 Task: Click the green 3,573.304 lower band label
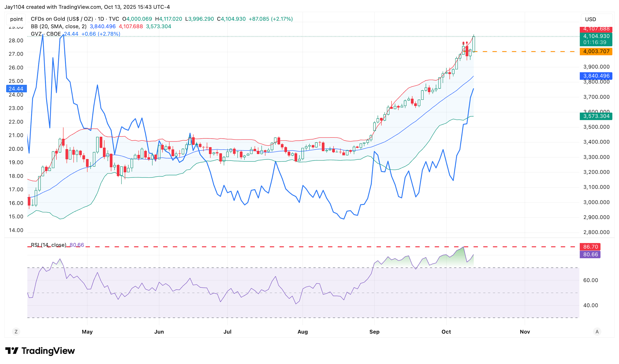[x=596, y=116]
